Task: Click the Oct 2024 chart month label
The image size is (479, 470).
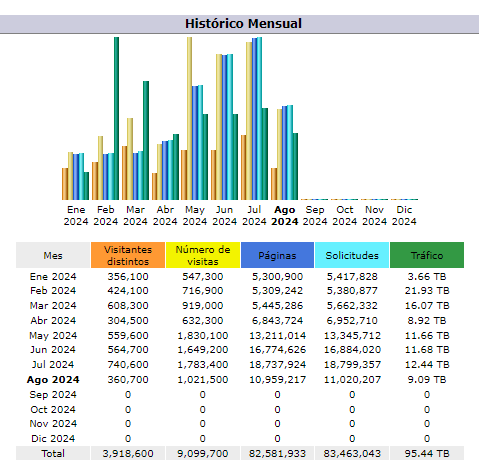Action: pyautogui.click(x=345, y=215)
